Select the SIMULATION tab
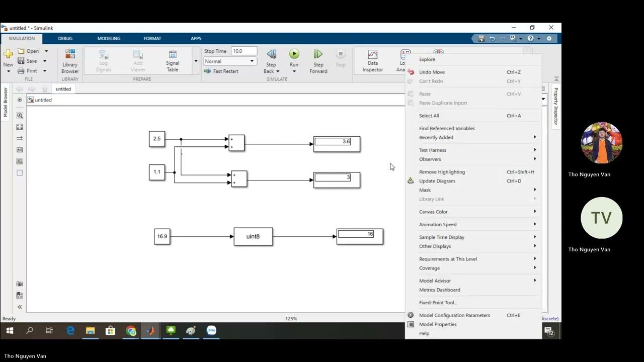The width and height of the screenshot is (644, 362). pyautogui.click(x=22, y=38)
